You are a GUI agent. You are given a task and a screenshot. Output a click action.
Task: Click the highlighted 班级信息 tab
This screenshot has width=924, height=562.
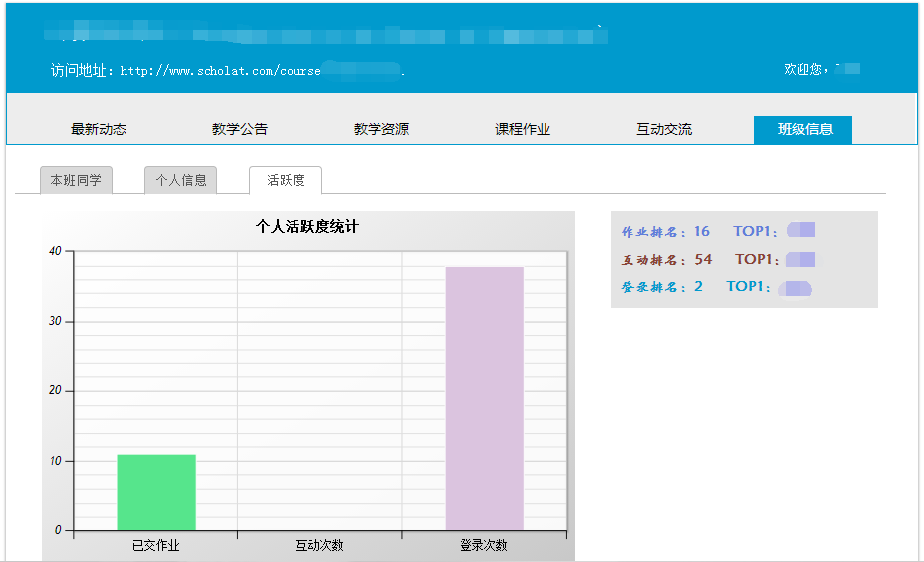[x=802, y=129]
